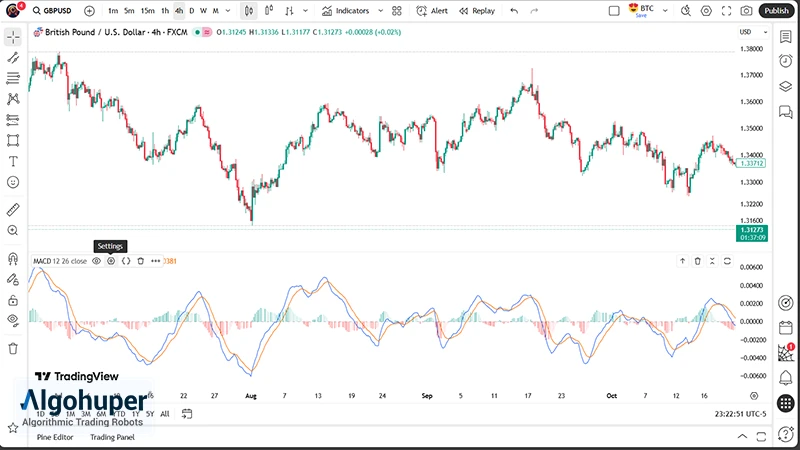800x450 pixels.
Task: Open the Indicators menu
Action: (345, 11)
